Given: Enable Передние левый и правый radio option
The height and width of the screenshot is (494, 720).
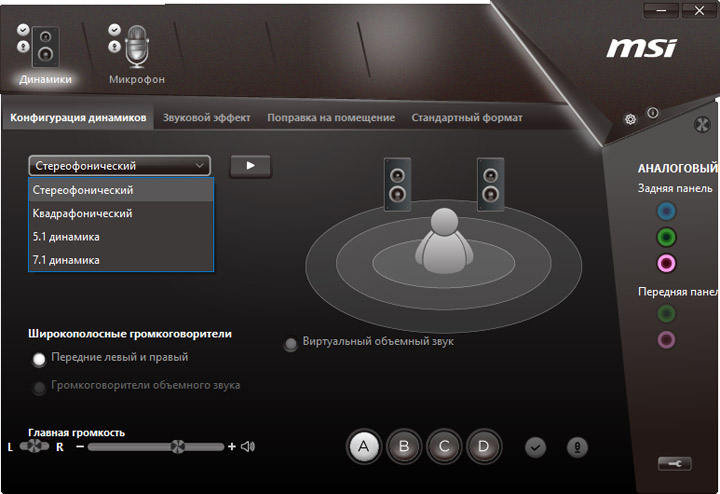Looking at the screenshot, I should (39, 359).
